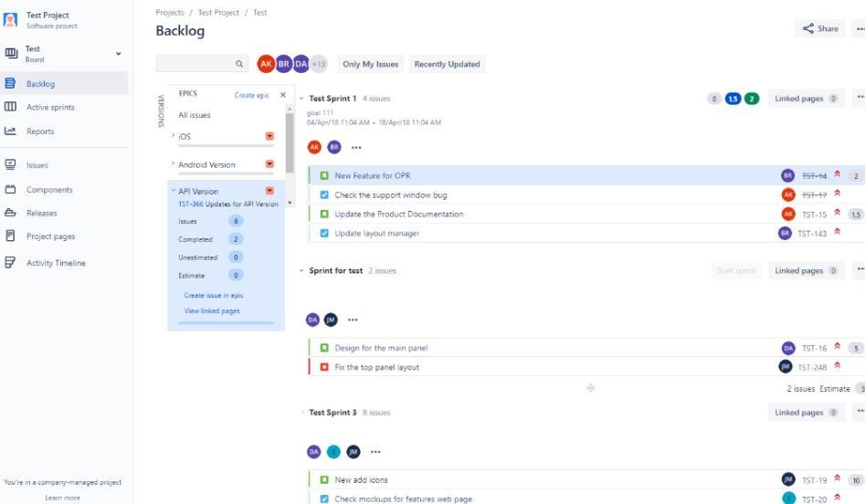Close the Epics panel
This screenshot has width=865, height=504.
click(283, 95)
